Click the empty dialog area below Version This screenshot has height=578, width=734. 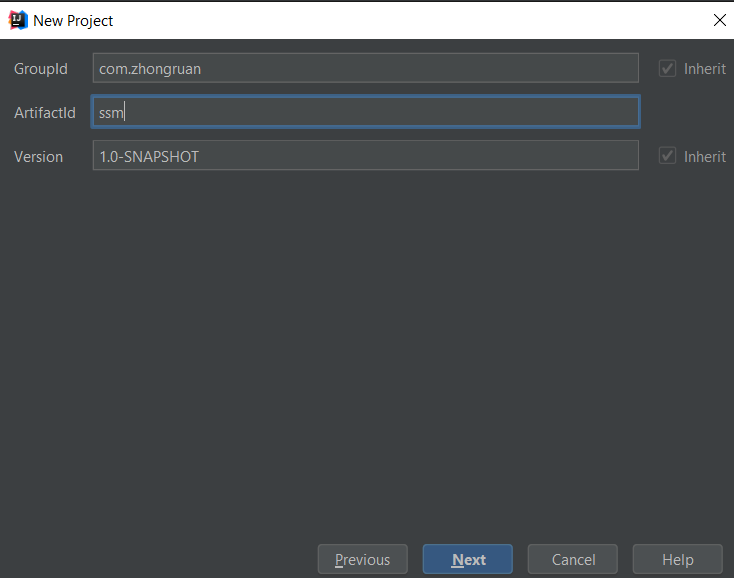(365, 350)
